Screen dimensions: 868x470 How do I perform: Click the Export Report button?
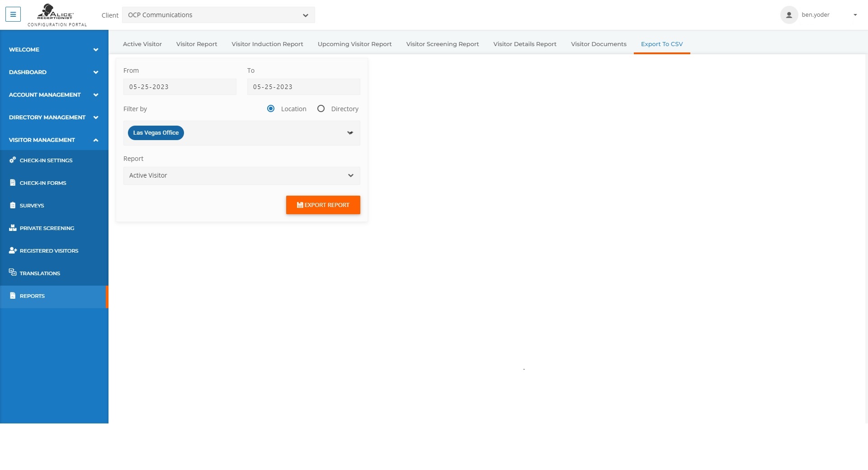click(x=323, y=205)
